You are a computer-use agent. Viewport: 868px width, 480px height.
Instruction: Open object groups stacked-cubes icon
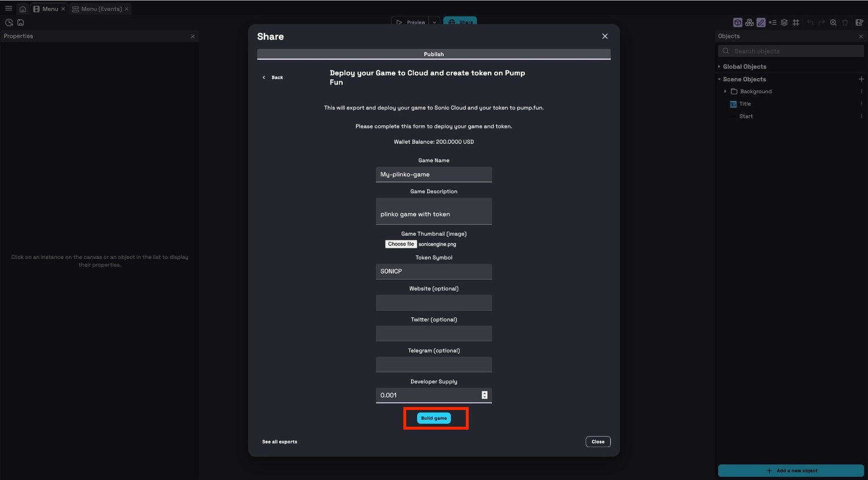749,23
